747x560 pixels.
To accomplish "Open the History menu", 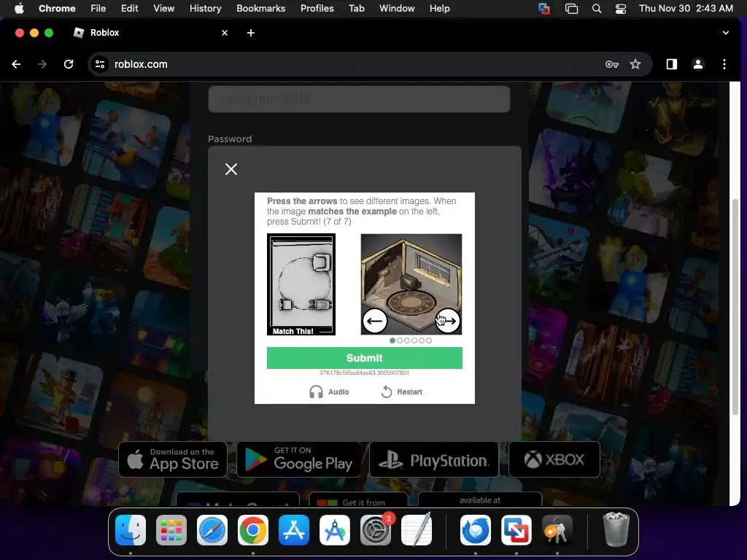I will point(205,8).
